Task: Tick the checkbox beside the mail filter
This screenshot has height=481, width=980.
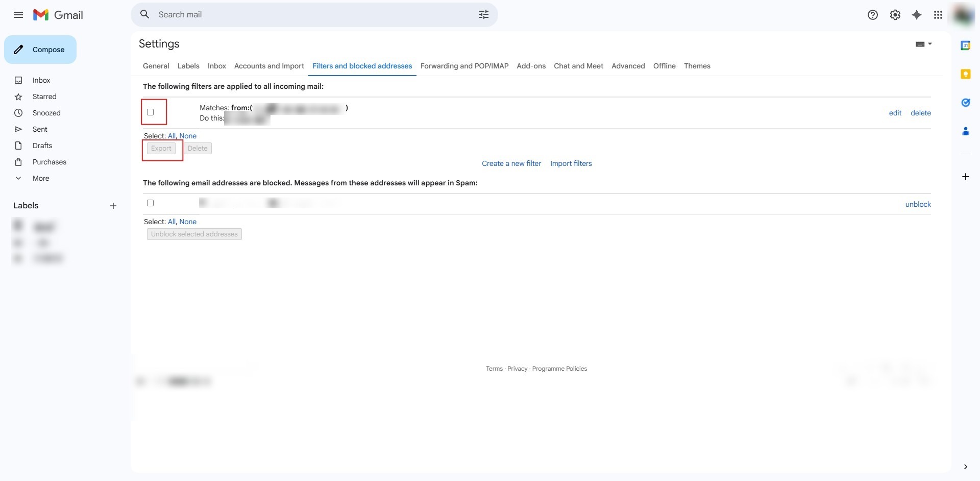Action: click(151, 112)
